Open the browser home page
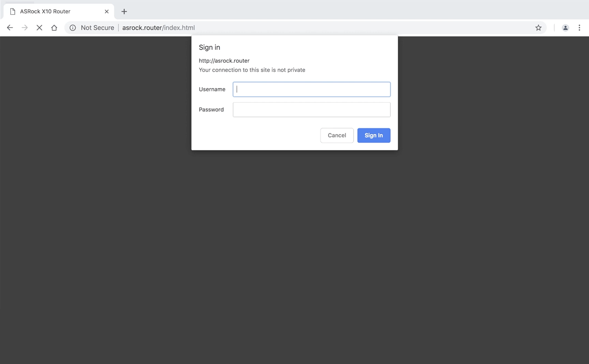The height and width of the screenshot is (364, 589). [54, 27]
